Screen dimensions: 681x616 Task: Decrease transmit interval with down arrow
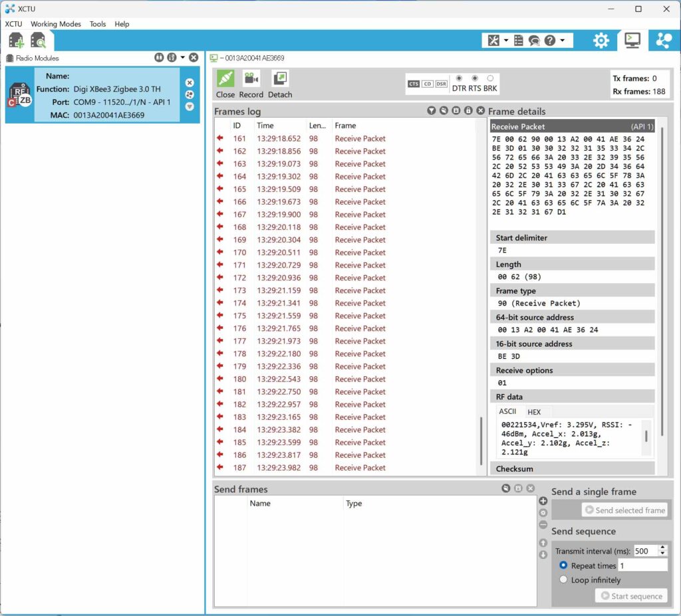pyautogui.click(x=662, y=554)
